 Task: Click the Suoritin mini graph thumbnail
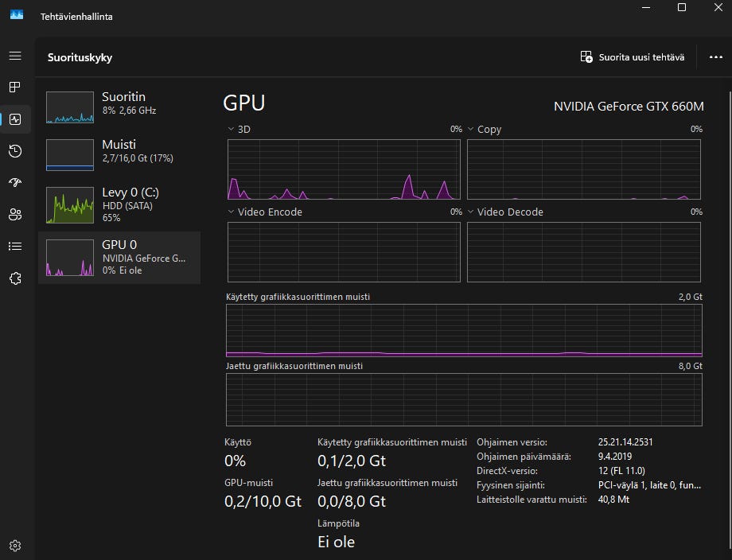pyautogui.click(x=70, y=107)
